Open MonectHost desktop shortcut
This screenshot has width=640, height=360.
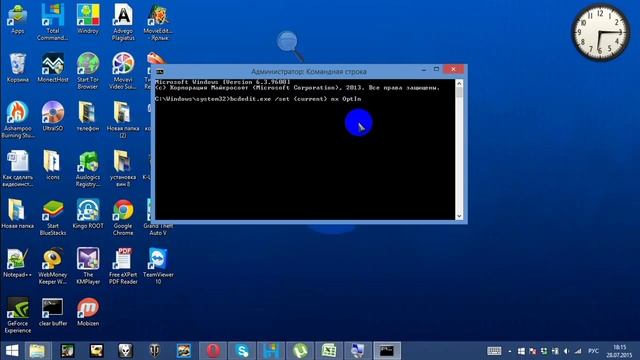click(x=53, y=67)
